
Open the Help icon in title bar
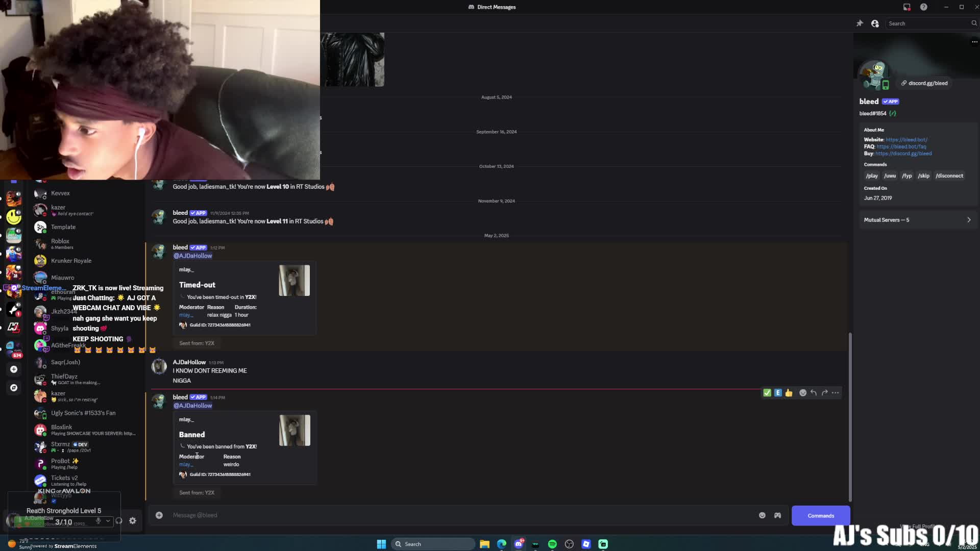pos(923,7)
